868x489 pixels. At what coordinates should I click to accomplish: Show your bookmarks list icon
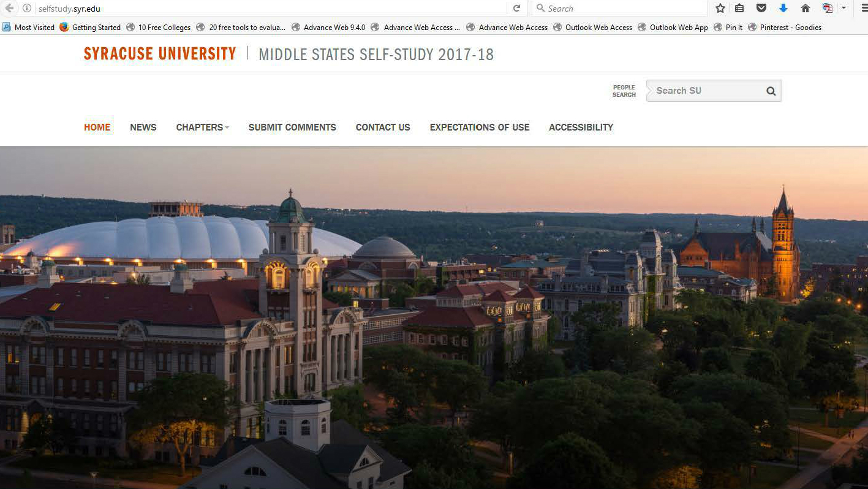pos(739,9)
